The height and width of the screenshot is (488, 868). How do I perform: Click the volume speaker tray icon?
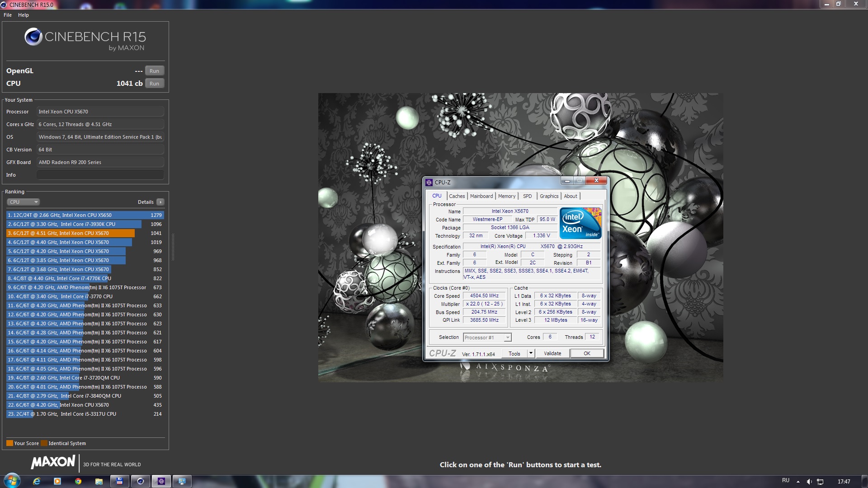809,482
